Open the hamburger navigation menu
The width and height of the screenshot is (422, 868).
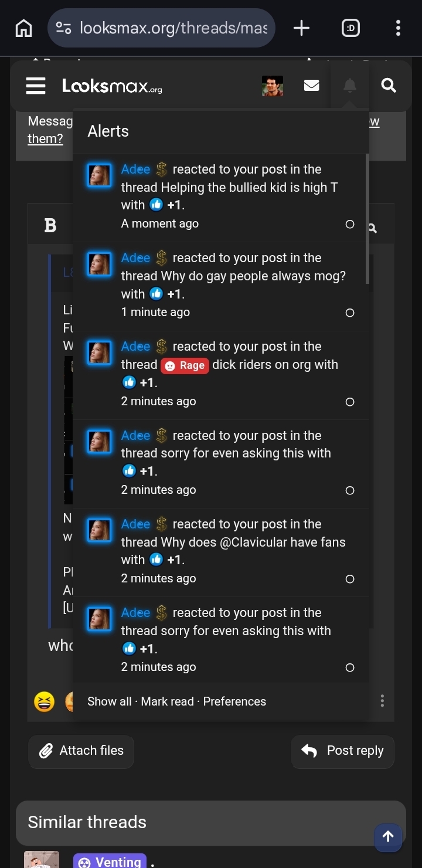click(x=36, y=86)
